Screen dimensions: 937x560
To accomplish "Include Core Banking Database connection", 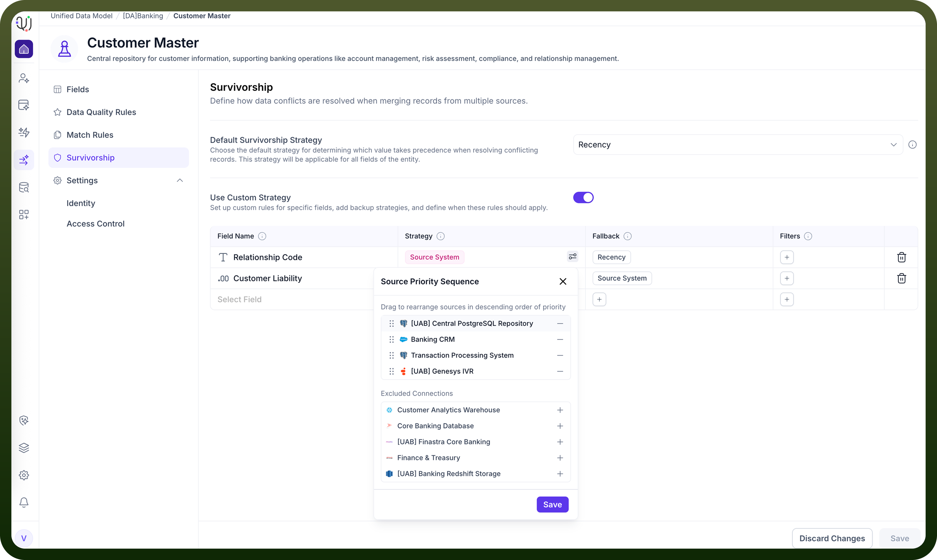I will point(560,426).
